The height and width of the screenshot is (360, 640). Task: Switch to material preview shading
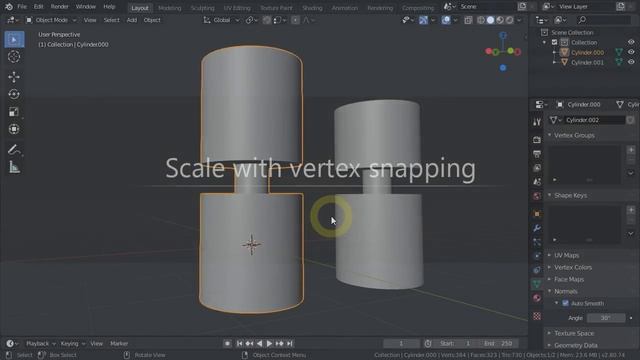tap(500, 20)
